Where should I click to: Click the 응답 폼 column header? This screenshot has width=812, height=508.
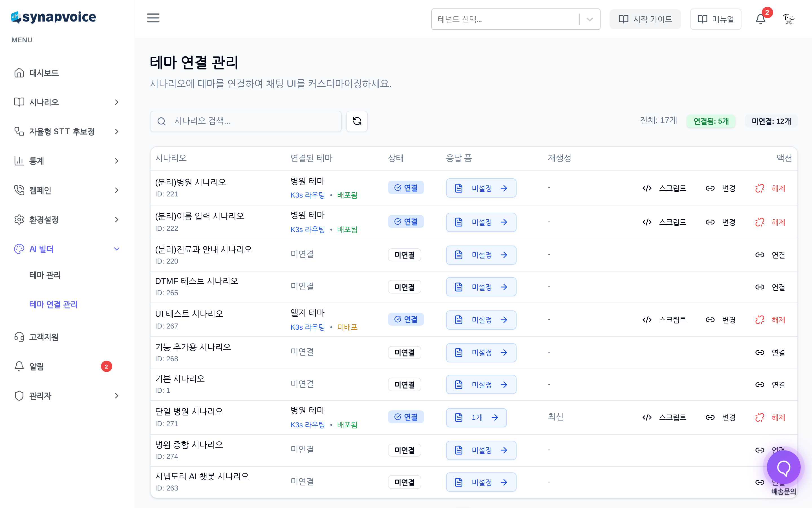click(x=459, y=158)
